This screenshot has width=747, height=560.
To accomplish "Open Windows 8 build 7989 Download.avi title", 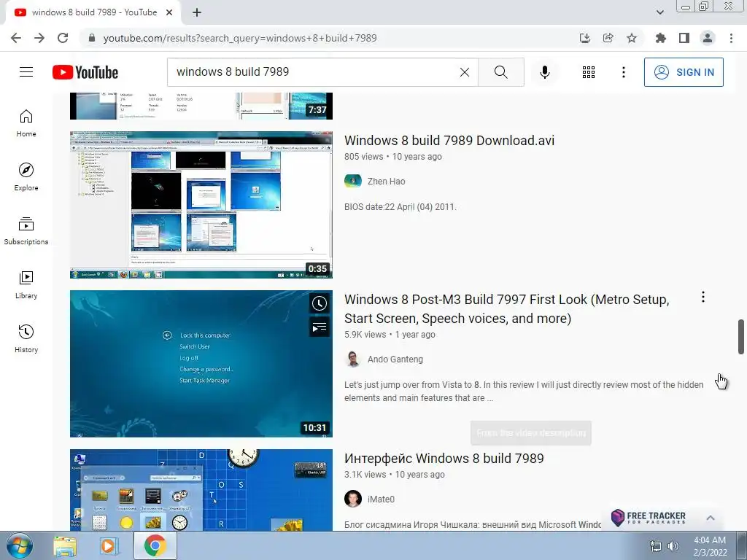I will 449,141.
